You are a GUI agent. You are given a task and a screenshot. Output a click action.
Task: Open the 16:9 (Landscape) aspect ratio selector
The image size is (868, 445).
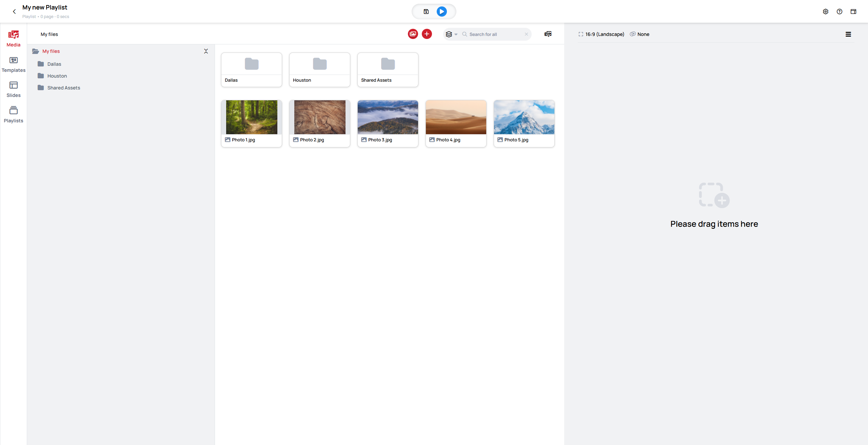click(x=601, y=34)
